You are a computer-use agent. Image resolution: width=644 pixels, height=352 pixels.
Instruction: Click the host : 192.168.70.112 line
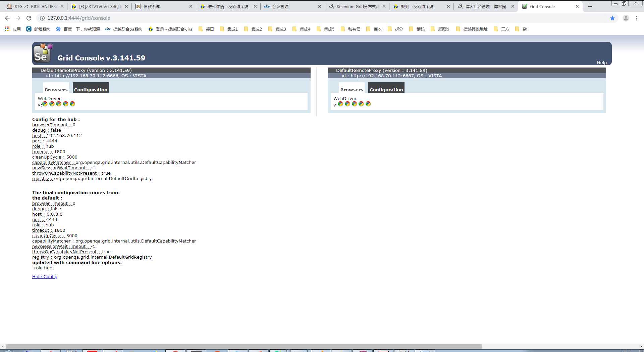(57, 135)
